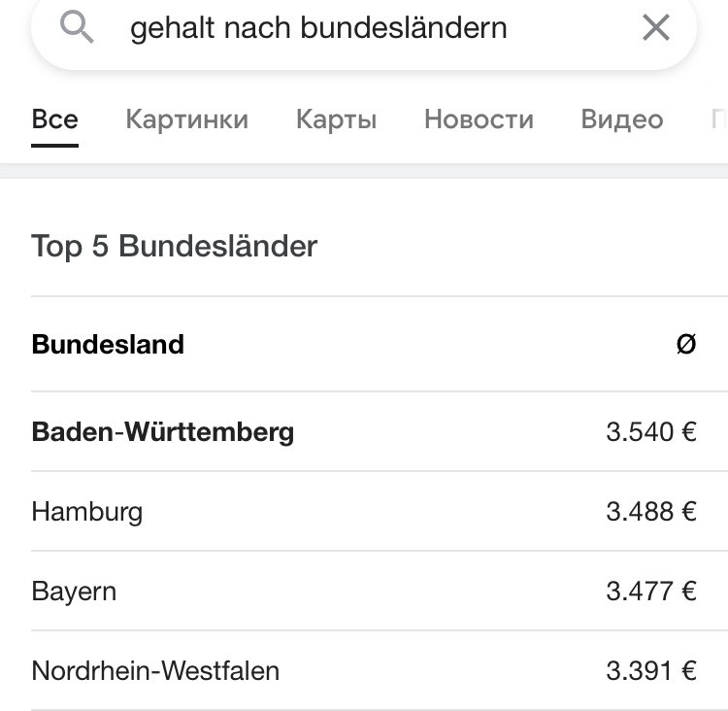Switch to the Картинки tab
This screenshot has height=711, width=728.
coord(186,119)
